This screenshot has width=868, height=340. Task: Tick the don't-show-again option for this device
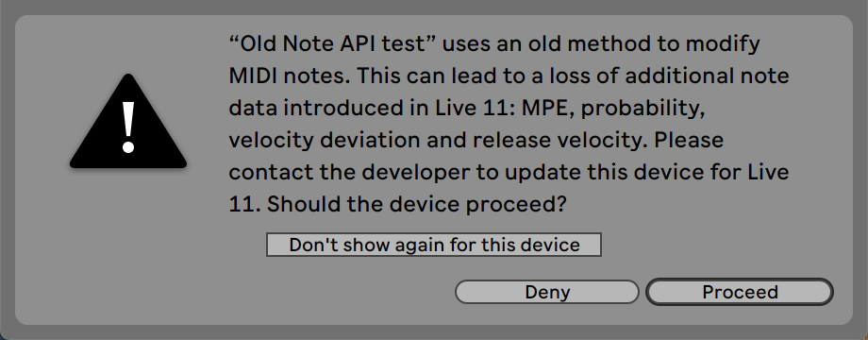coord(434,245)
